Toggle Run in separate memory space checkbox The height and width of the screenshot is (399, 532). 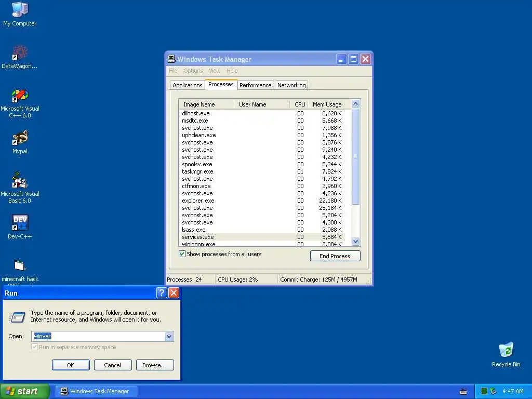coord(34,347)
